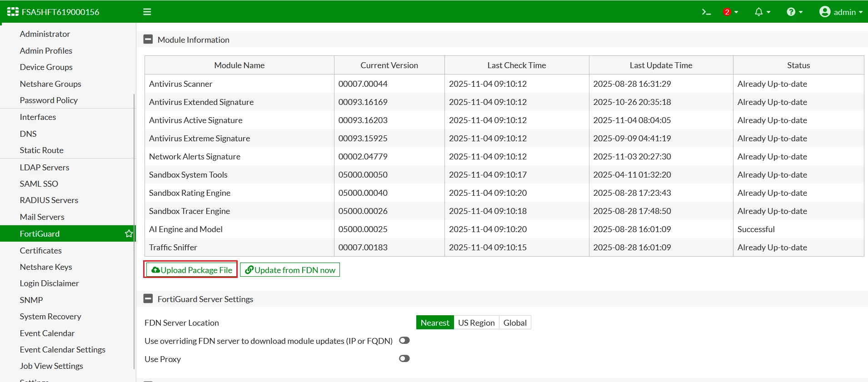Open Netshare Keys page
Viewport: 868px width, 382px height.
click(x=46, y=267)
